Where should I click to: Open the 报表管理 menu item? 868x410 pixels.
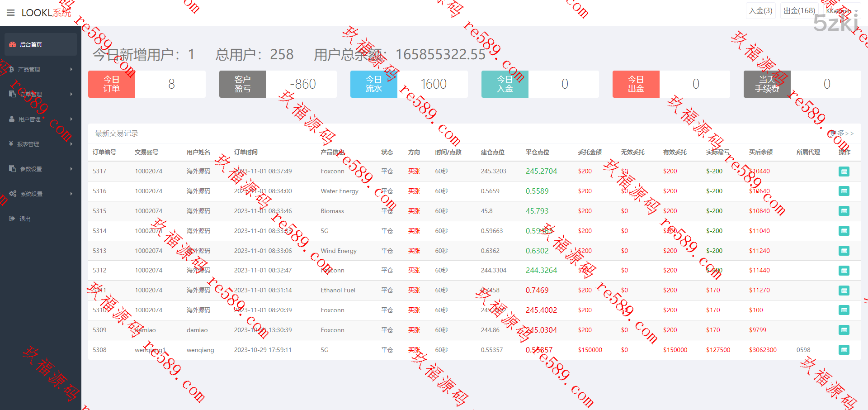coord(40,144)
